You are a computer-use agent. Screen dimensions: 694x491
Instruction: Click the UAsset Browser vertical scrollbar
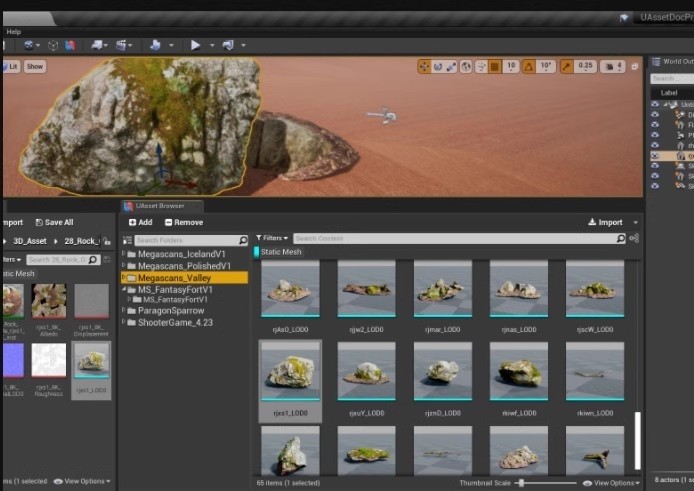638,441
